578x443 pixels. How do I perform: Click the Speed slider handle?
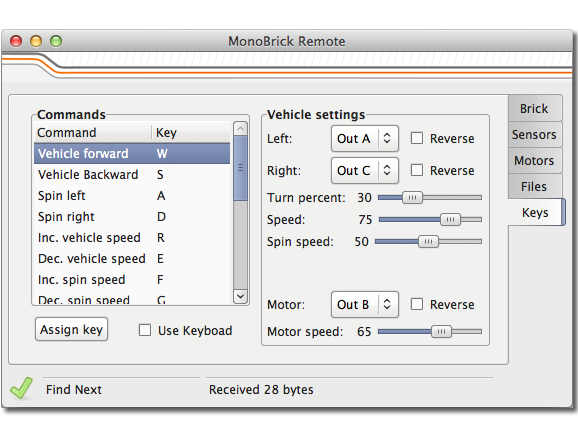click(x=450, y=220)
